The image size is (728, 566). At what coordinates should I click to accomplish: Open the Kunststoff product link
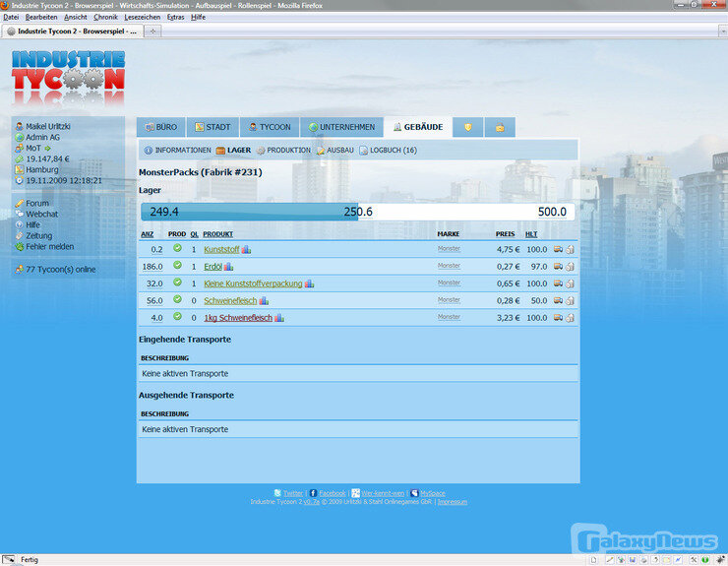221,250
